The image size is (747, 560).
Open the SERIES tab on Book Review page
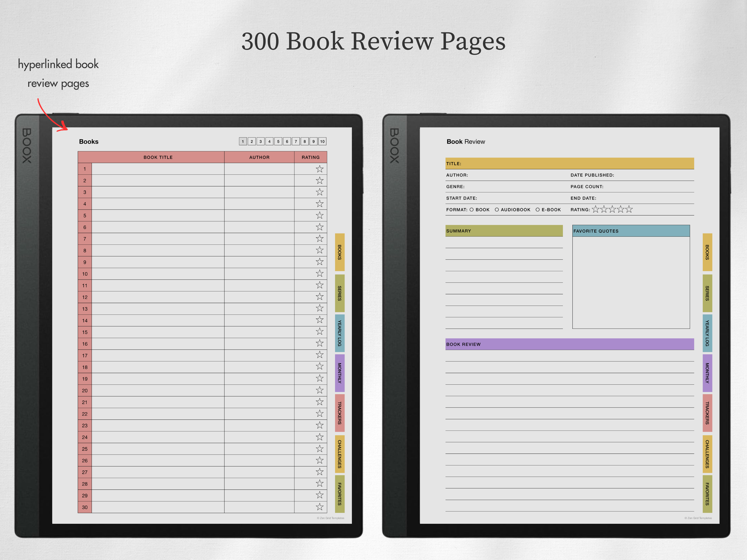[708, 293]
